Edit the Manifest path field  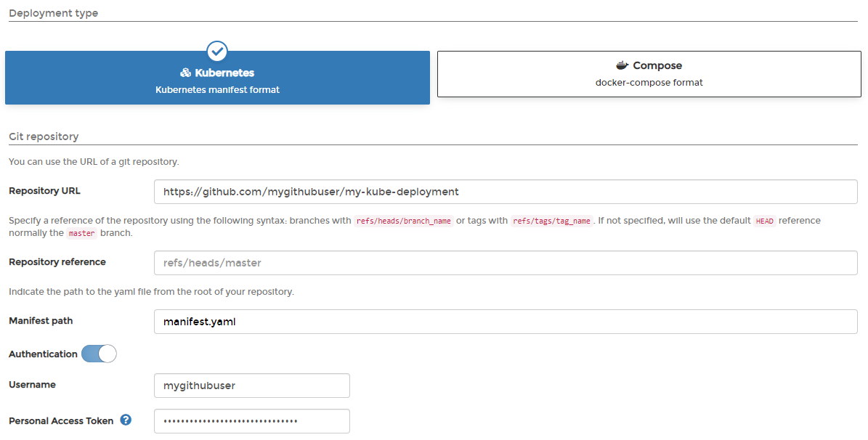click(506, 322)
